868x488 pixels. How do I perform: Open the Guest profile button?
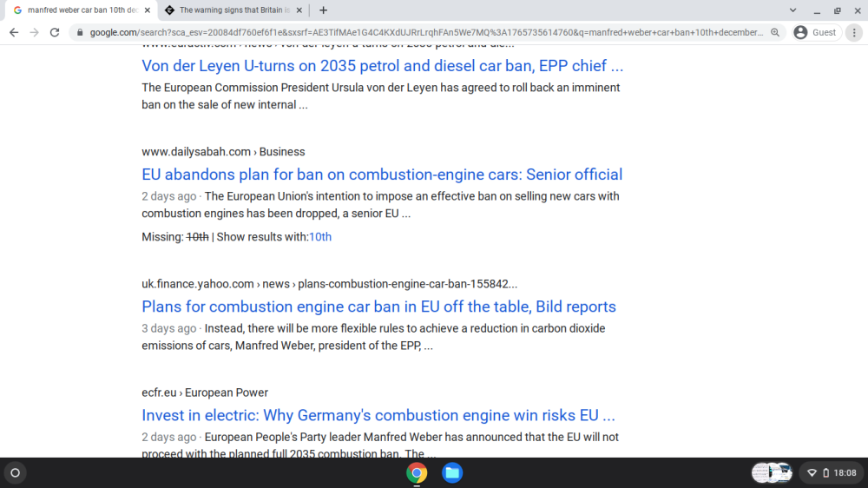point(816,33)
